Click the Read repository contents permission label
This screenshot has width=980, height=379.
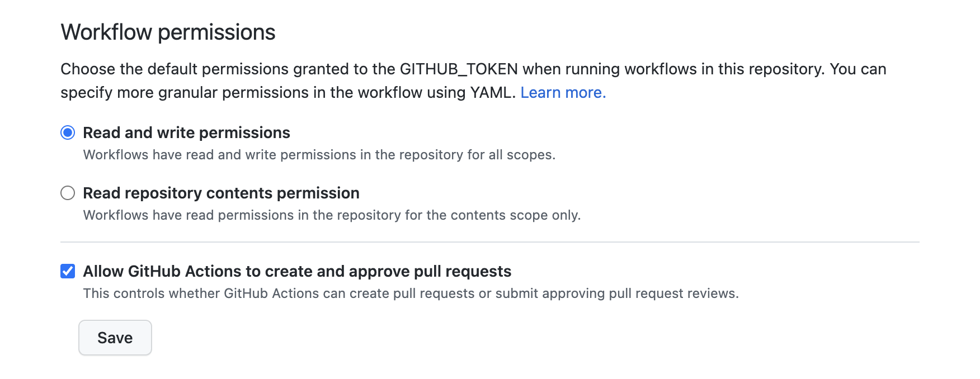pos(221,193)
